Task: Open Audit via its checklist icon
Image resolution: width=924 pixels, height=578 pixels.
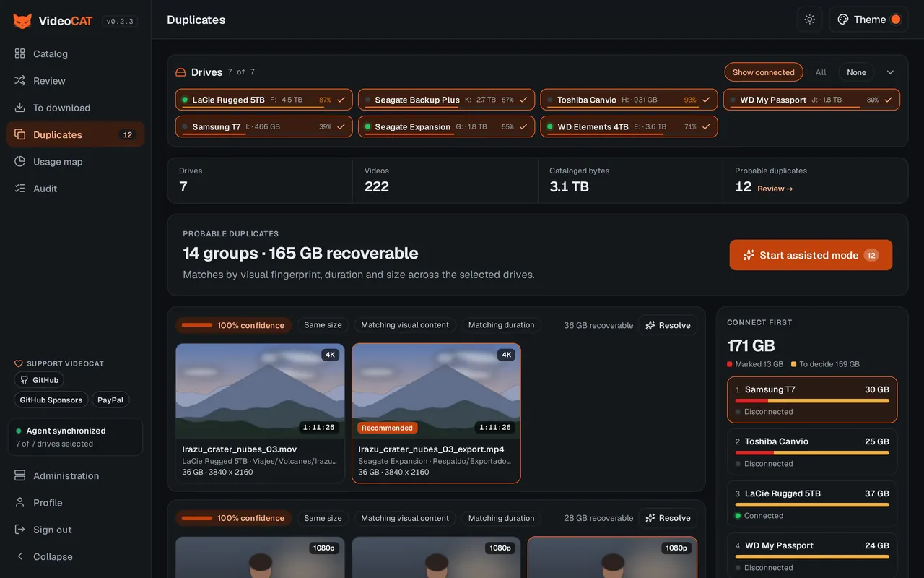Action: pos(19,189)
